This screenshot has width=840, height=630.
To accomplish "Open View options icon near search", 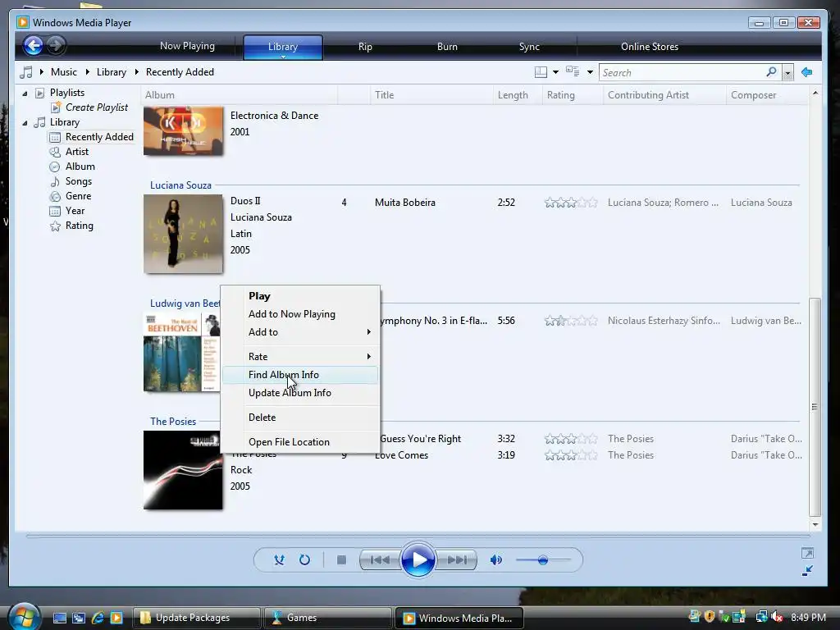I will click(x=573, y=72).
